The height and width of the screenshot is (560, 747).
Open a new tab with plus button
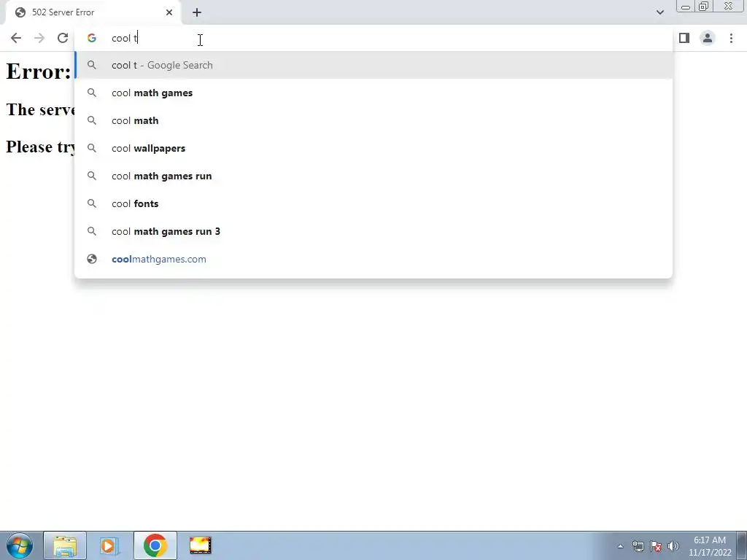click(197, 12)
